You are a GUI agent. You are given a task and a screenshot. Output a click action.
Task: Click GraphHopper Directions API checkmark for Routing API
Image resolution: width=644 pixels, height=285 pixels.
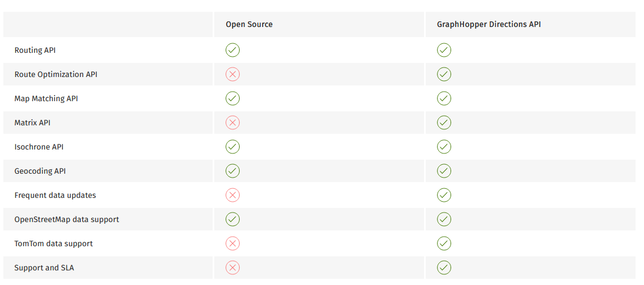tap(444, 50)
